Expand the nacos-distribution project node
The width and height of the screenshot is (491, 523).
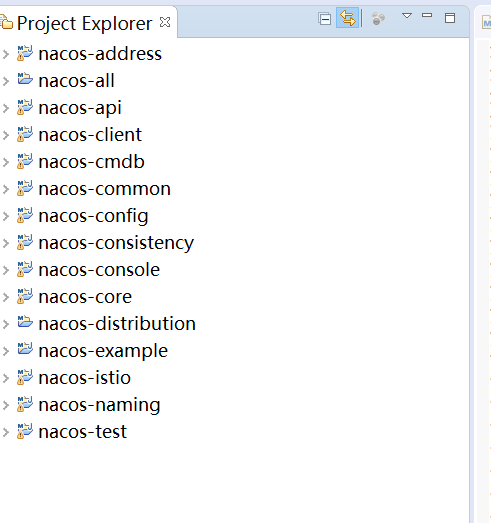pos(6,324)
